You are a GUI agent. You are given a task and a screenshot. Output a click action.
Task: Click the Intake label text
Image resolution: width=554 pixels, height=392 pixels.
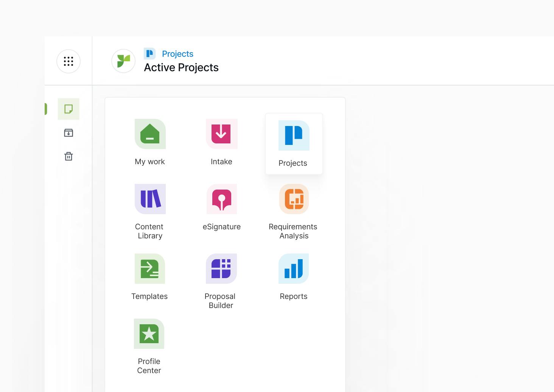tap(221, 162)
